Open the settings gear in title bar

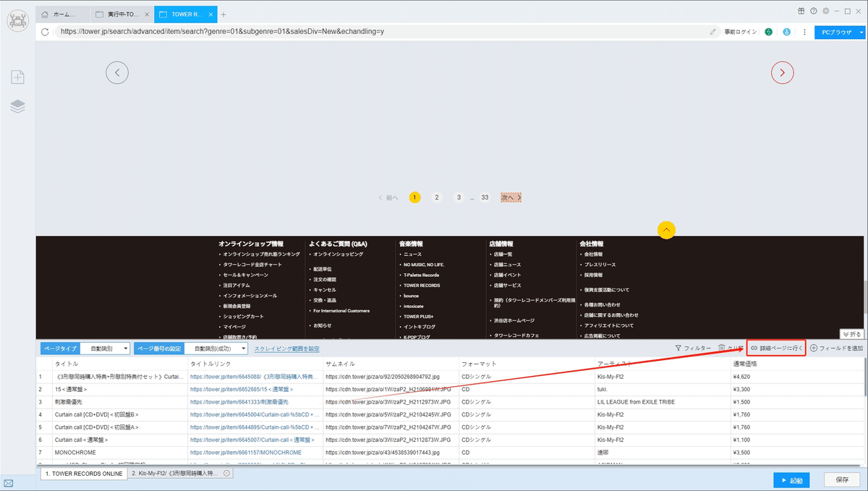pyautogui.click(x=825, y=12)
